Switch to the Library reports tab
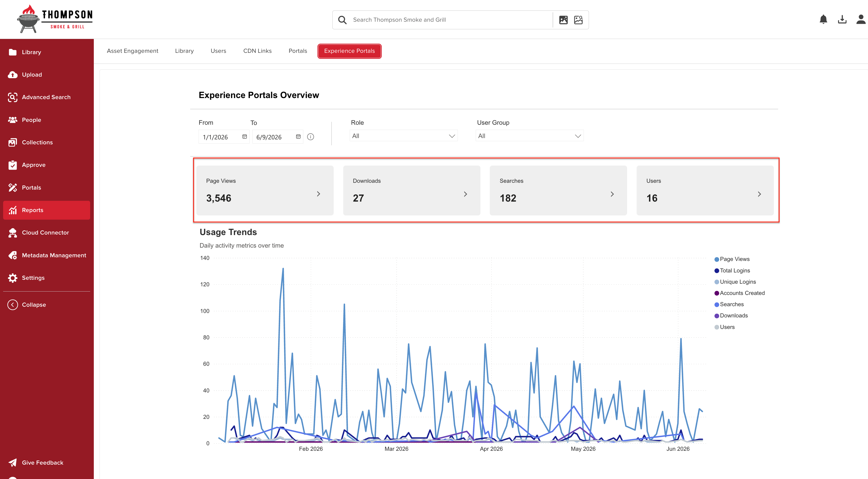Screen dimensions: 868x479 (x=184, y=51)
